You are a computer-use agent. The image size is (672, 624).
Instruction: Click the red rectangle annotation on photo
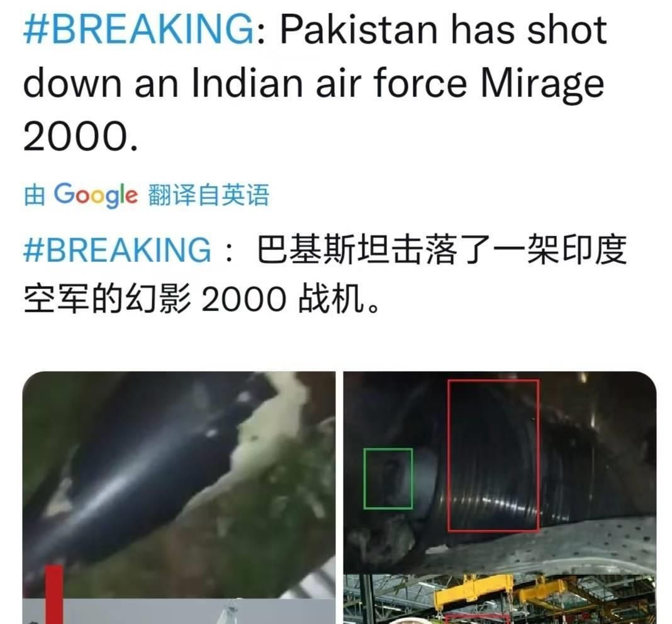coord(493,455)
